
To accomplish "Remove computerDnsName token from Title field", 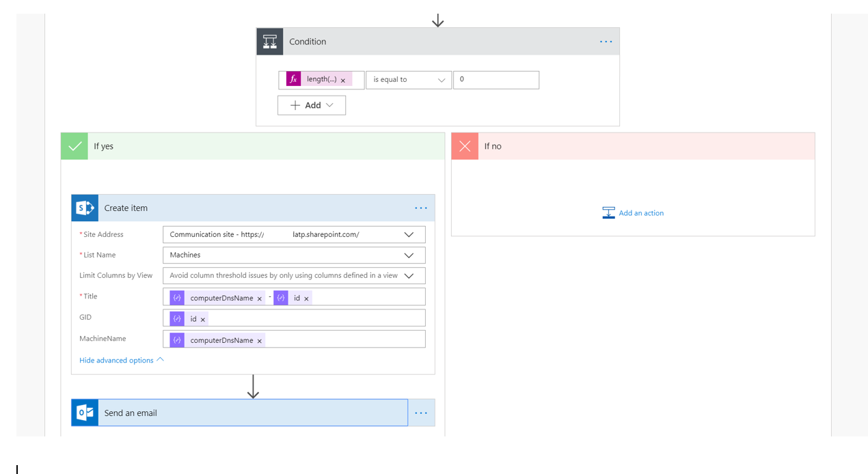I will [260, 299].
